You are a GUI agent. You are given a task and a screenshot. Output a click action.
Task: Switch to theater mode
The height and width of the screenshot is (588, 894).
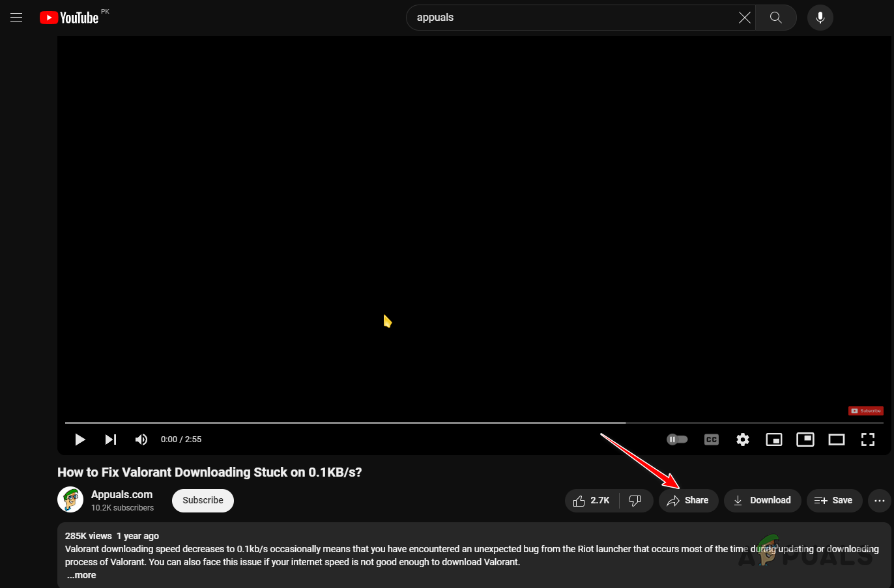(x=836, y=439)
